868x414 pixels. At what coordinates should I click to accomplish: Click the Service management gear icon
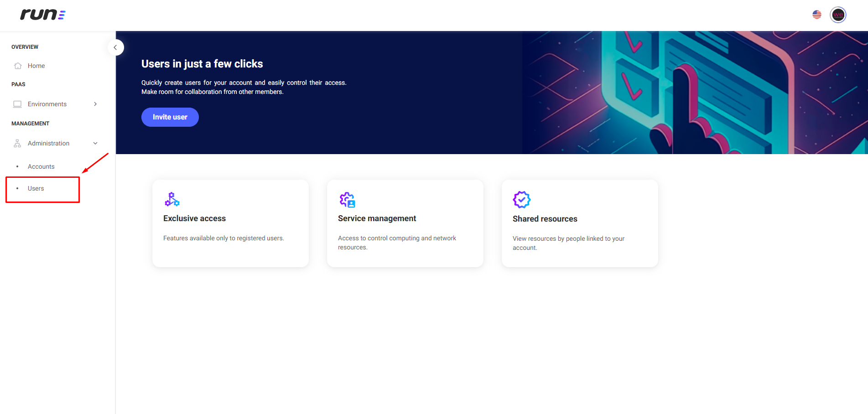[347, 199]
